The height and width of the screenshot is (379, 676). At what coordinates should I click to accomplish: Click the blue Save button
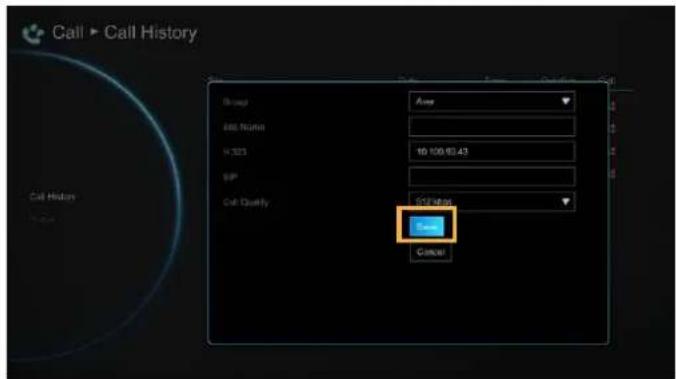(426, 226)
